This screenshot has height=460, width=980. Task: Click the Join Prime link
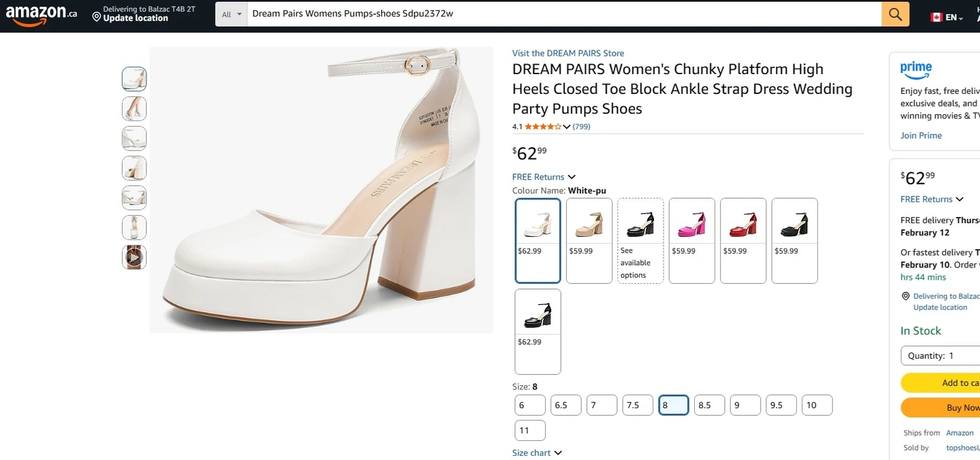pyautogui.click(x=921, y=135)
